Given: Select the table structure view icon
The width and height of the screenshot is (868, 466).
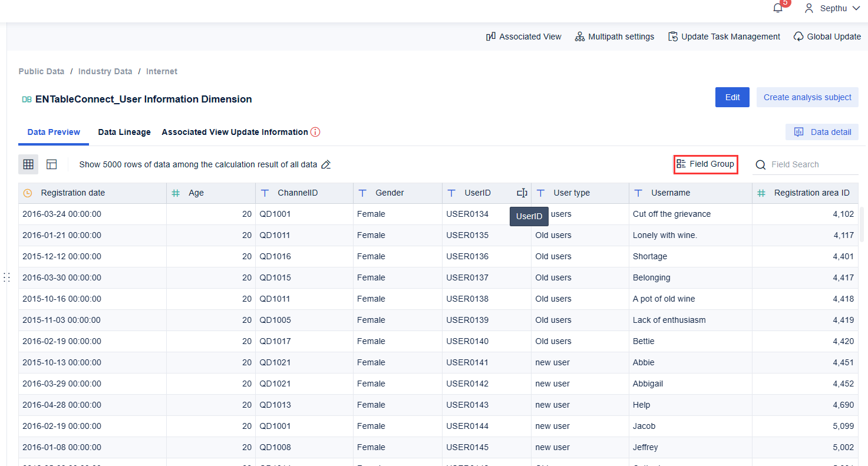Looking at the screenshot, I should tap(52, 164).
